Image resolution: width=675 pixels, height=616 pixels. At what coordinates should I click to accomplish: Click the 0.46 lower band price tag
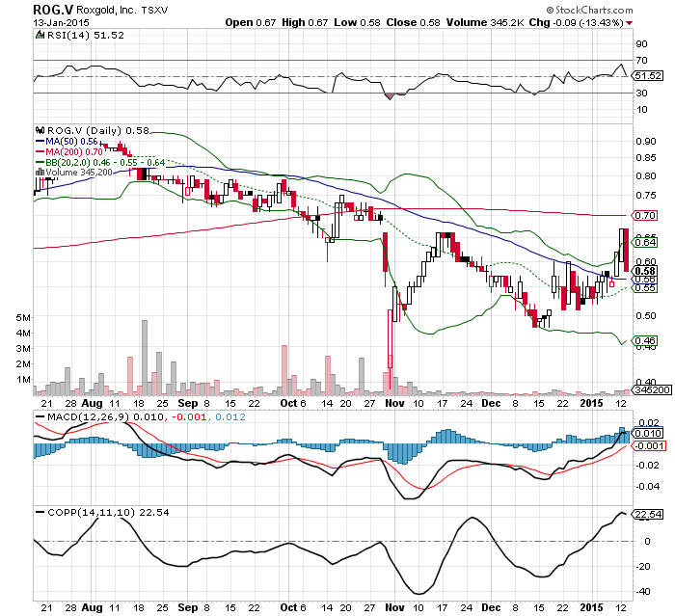coord(645,340)
